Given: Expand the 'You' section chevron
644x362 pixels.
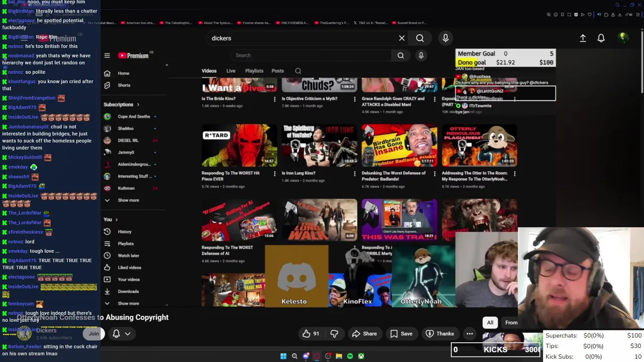Looking at the screenshot, I should click(x=116, y=220).
